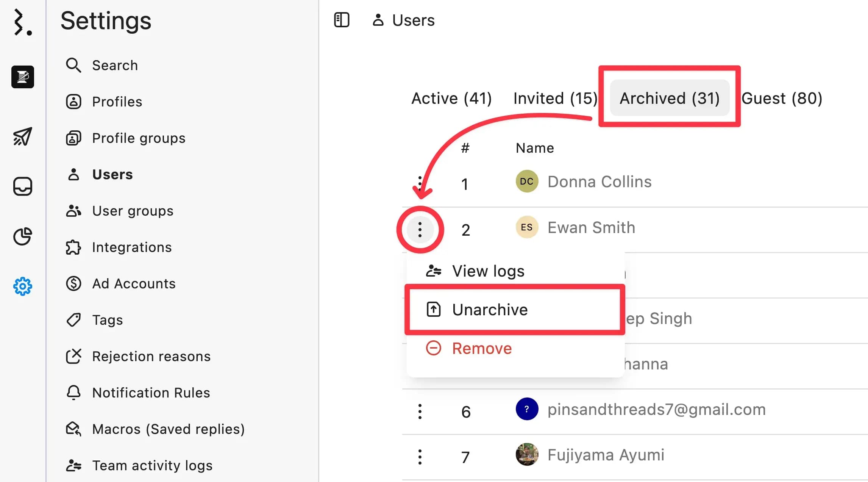Switch to Guest (80) tab
Image resolution: width=868 pixels, height=482 pixels.
(x=782, y=99)
